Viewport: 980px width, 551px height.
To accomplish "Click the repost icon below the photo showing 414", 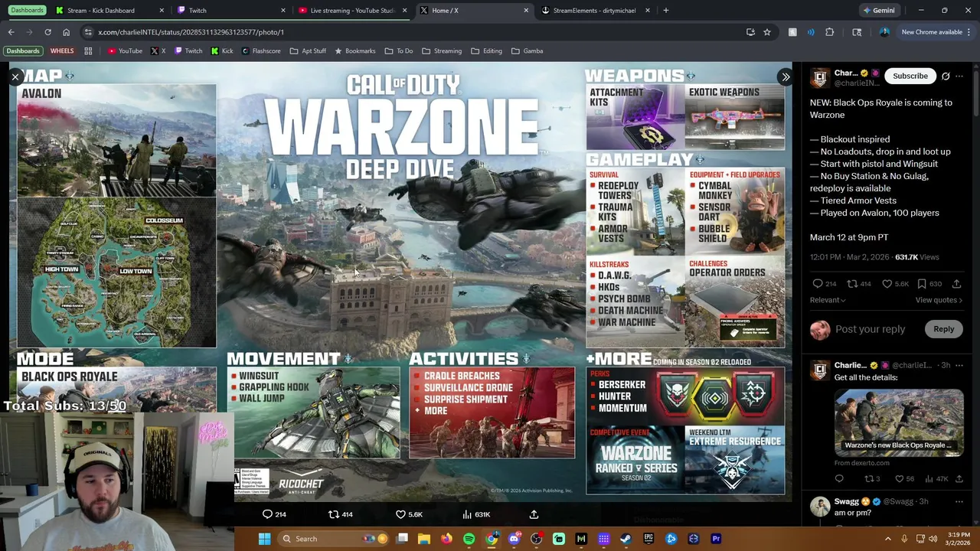I will point(333,514).
